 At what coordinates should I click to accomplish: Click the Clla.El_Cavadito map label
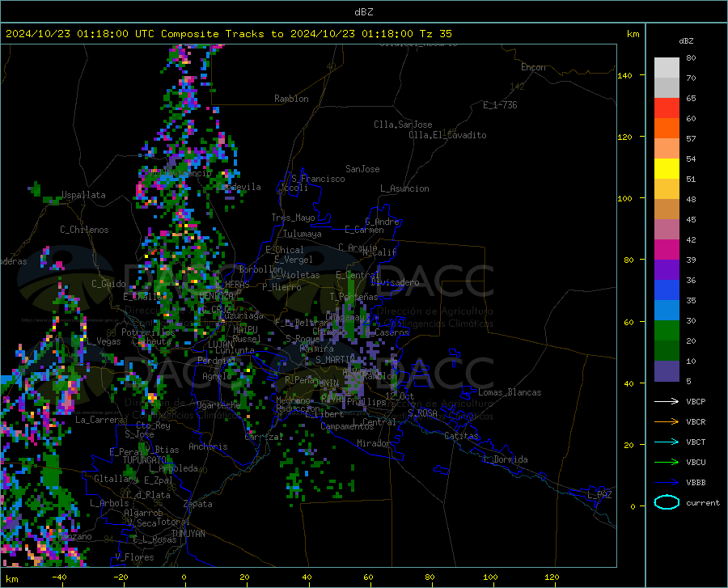point(447,135)
